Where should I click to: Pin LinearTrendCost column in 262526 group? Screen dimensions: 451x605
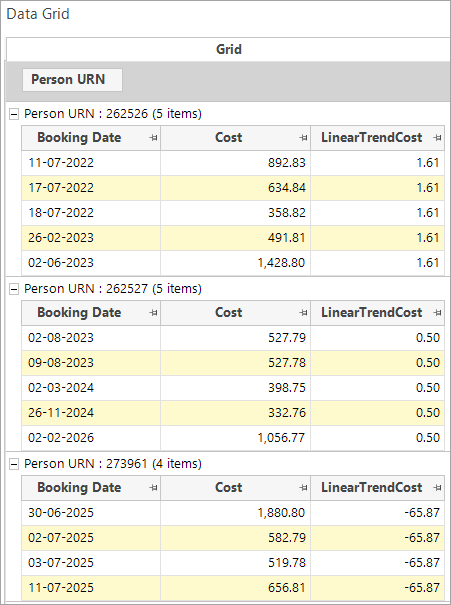[437, 138]
